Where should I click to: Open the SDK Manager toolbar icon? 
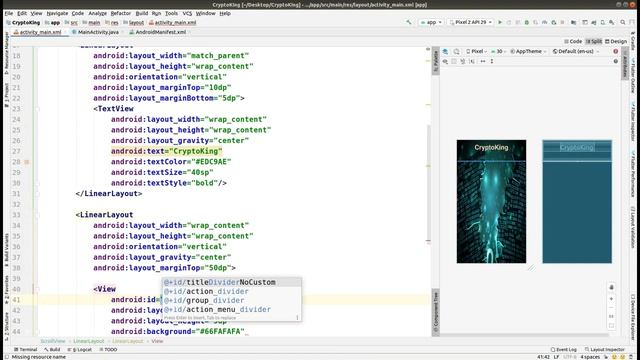(612, 22)
